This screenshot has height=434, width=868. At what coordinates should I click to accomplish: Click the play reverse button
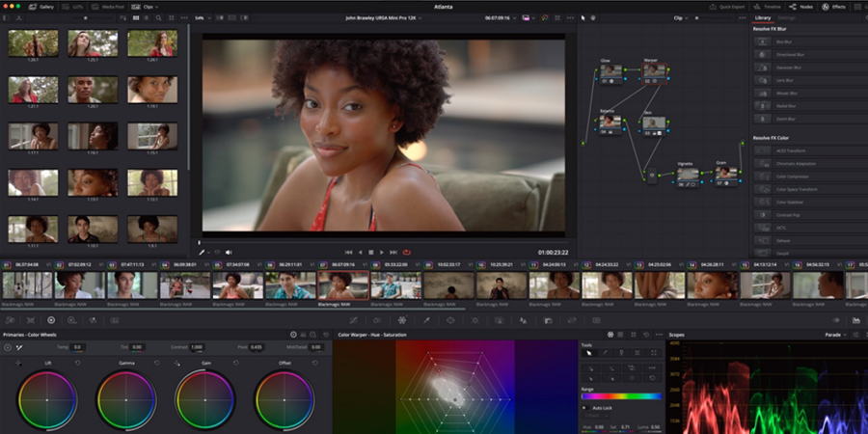point(361,253)
